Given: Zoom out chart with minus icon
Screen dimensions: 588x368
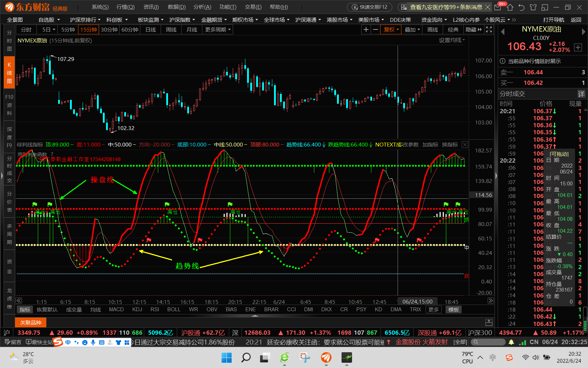Looking at the screenshot, I should [376, 30].
